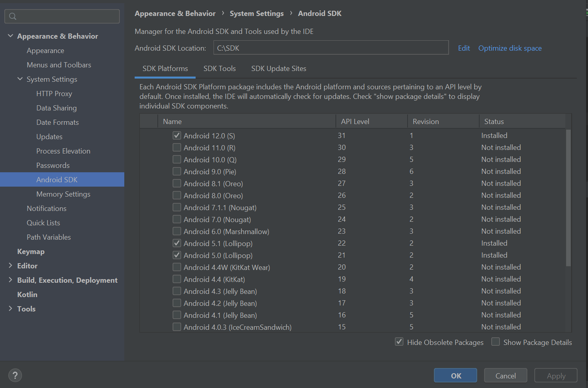Sort by the Status column header
This screenshot has height=388, width=588.
click(522, 121)
